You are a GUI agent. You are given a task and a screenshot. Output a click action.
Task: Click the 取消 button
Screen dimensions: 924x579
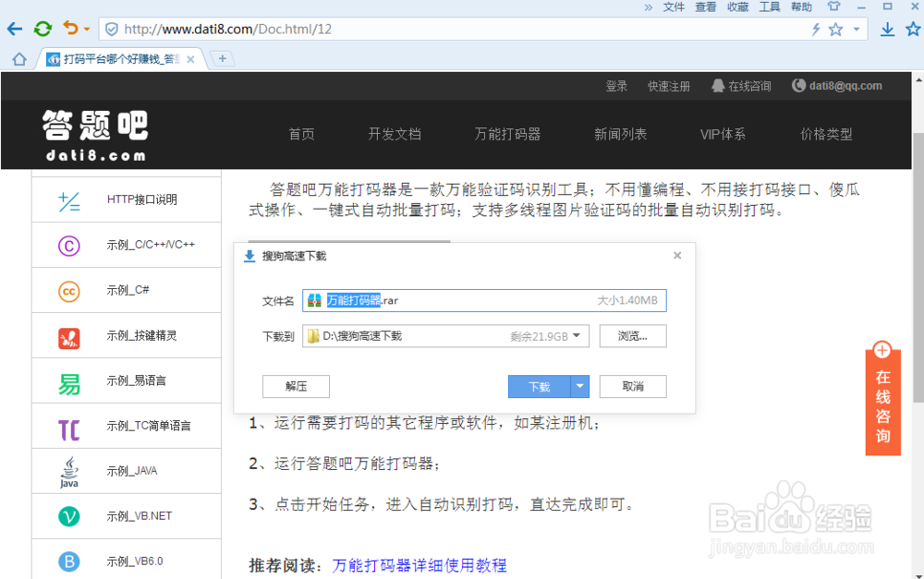(x=633, y=386)
